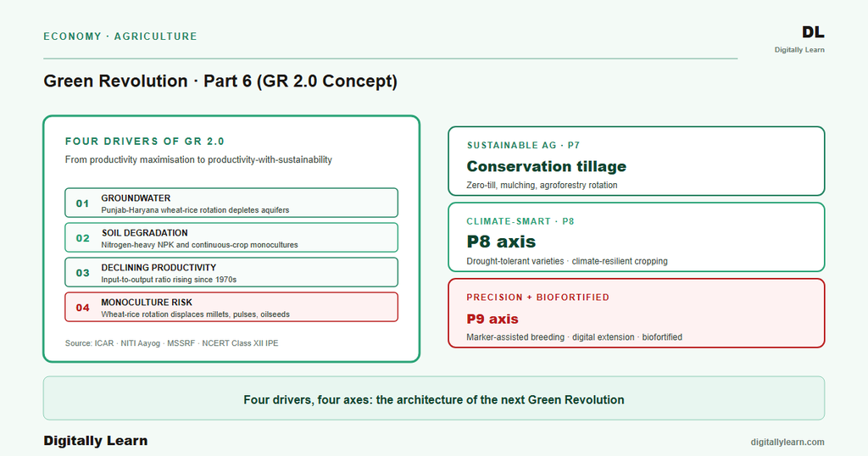Click the number 03 badge

pos(82,273)
